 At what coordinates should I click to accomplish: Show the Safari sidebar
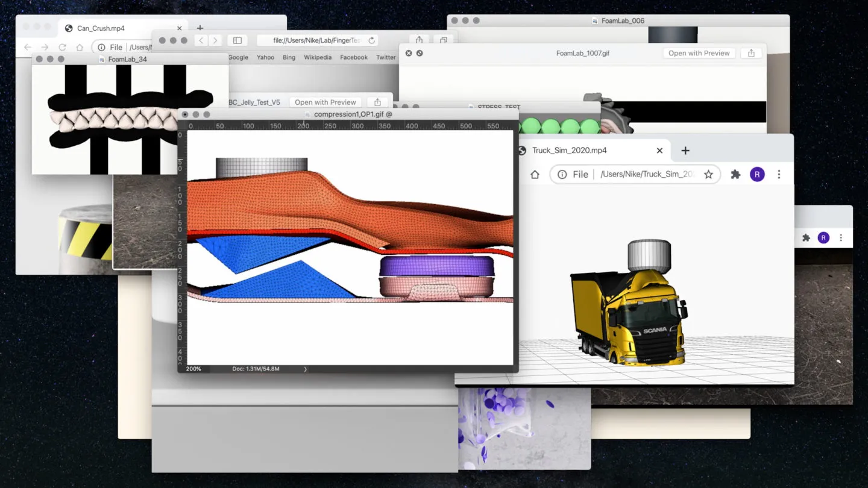click(237, 40)
